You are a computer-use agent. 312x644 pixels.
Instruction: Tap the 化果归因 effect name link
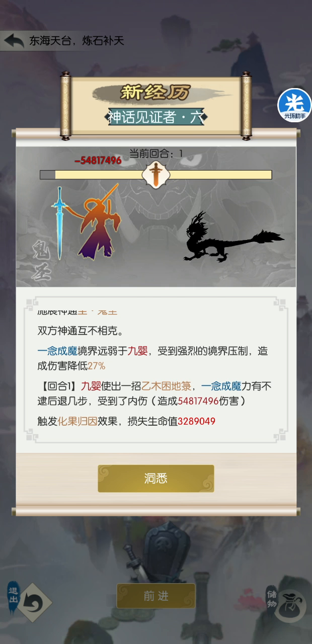point(77,421)
